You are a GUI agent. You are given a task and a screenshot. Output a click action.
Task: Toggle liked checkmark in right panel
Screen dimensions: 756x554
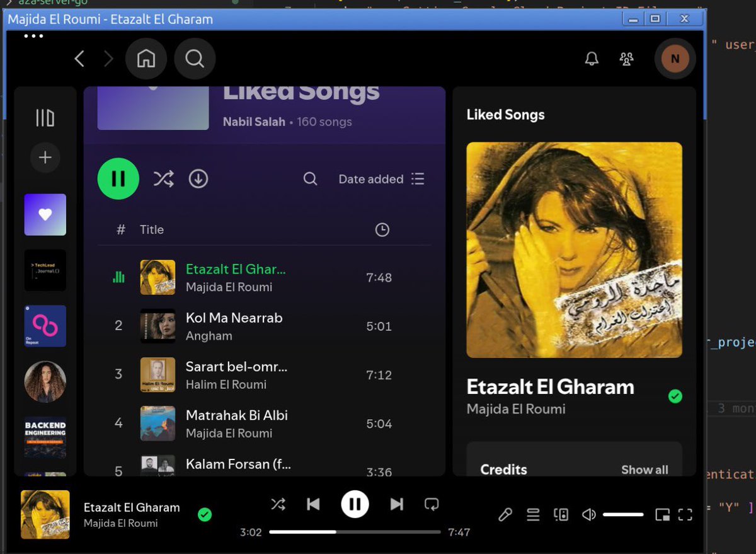pyautogui.click(x=675, y=396)
